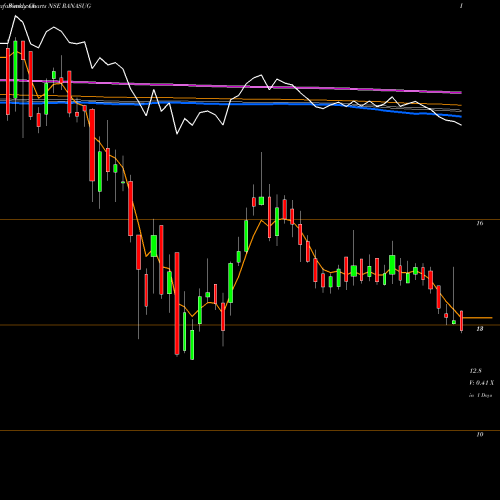Click the last red candlestick at chart end
The width and height of the screenshot is (500, 500).
462,321
